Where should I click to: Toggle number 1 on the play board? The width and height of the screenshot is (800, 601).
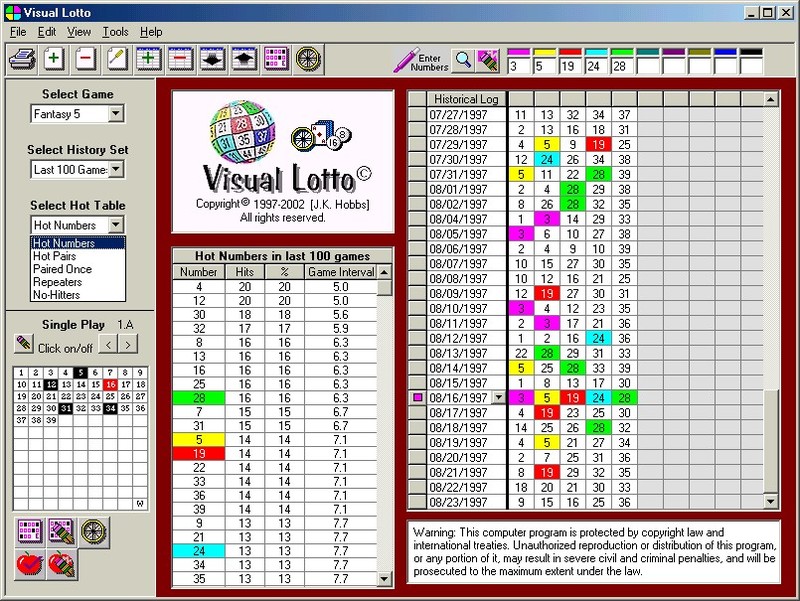coord(20,372)
